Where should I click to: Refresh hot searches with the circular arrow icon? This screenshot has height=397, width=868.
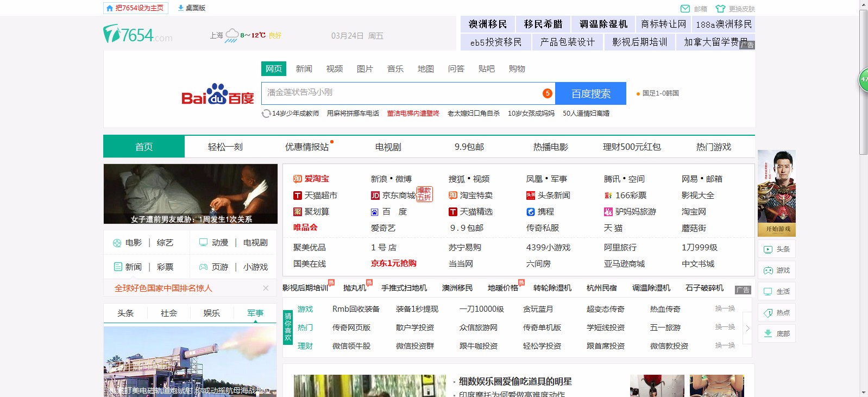pyautogui.click(x=266, y=114)
